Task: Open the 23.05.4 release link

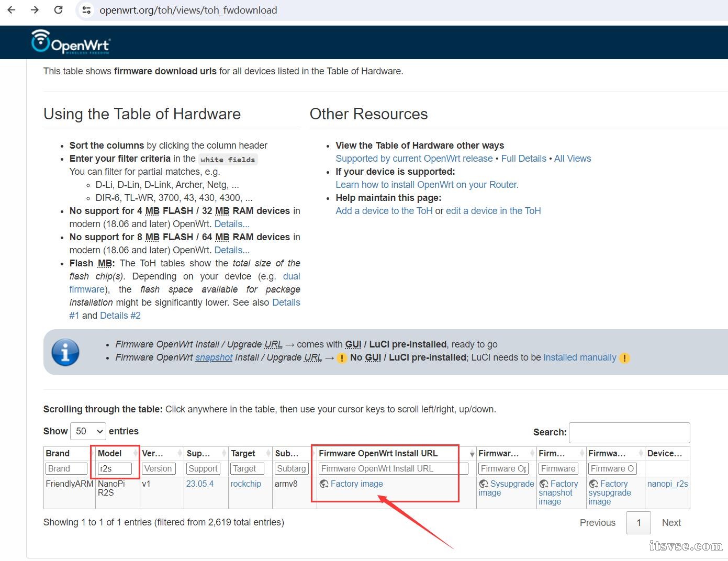Action: pos(200,484)
